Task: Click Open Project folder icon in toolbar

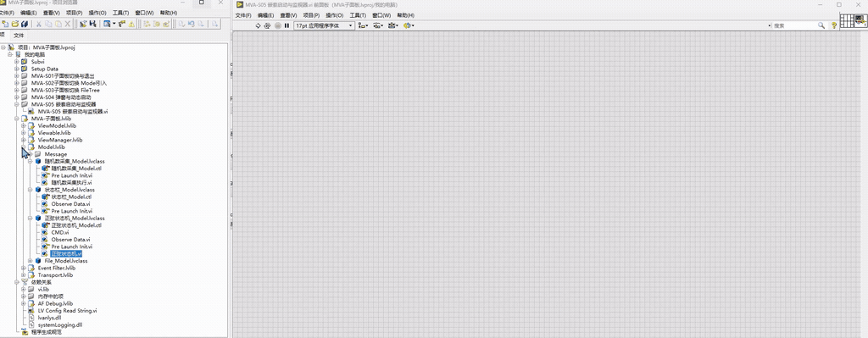Action: pos(15,24)
